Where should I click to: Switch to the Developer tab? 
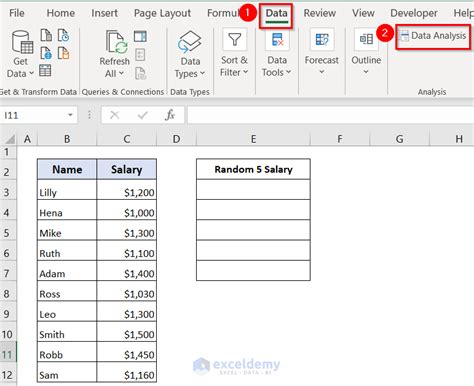coord(414,13)
